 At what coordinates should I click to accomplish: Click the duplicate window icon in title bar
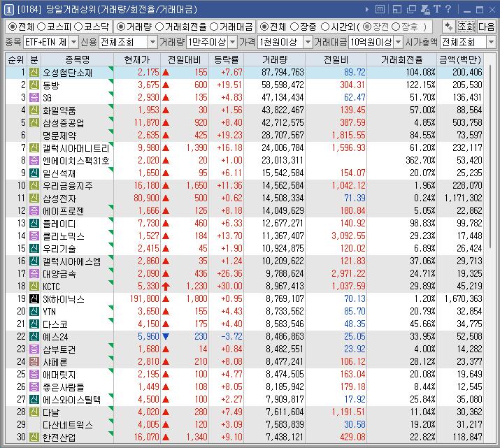(411, 10)
